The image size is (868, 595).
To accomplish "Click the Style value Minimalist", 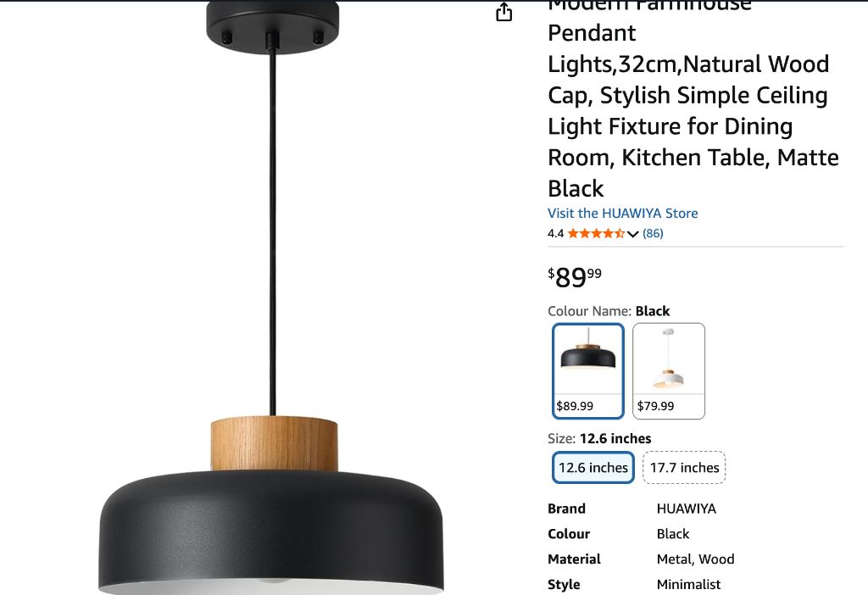I will (688, 585).
